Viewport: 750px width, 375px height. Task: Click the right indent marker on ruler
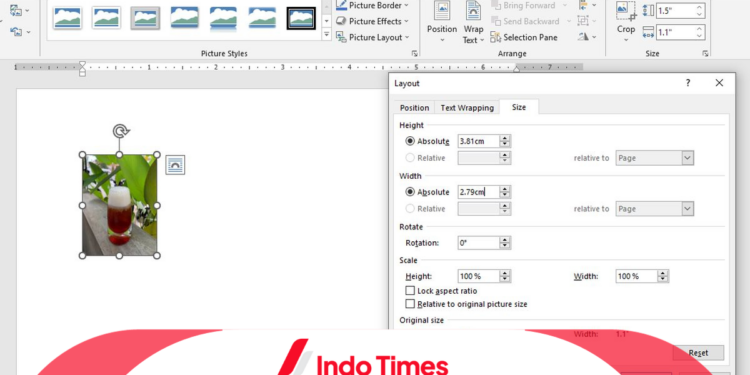516,69
